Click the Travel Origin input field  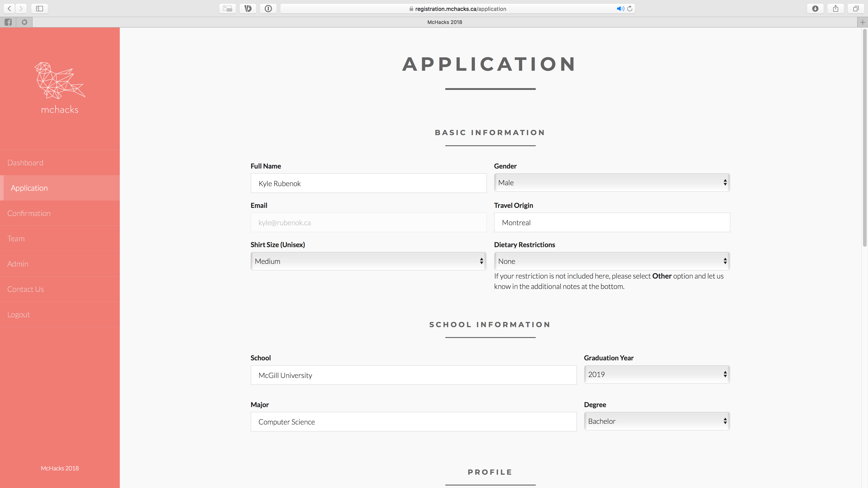click(x=612, y=222)
